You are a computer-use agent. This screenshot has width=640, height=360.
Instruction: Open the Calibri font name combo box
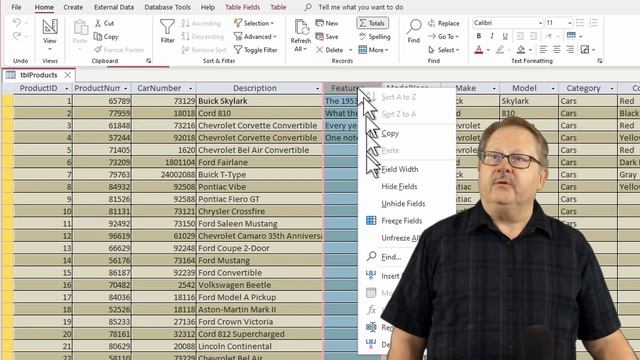point(508,23)
